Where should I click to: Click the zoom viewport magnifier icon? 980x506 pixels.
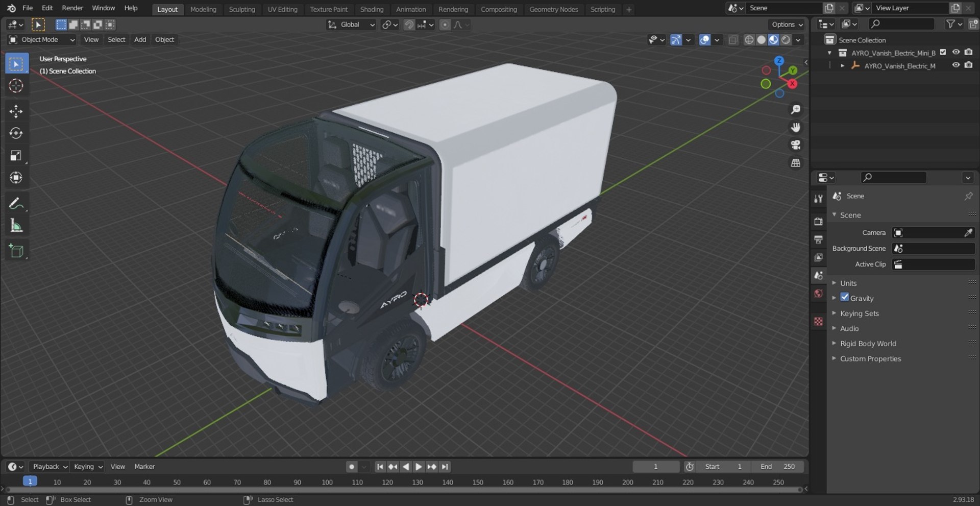click(x=795, y=110)
